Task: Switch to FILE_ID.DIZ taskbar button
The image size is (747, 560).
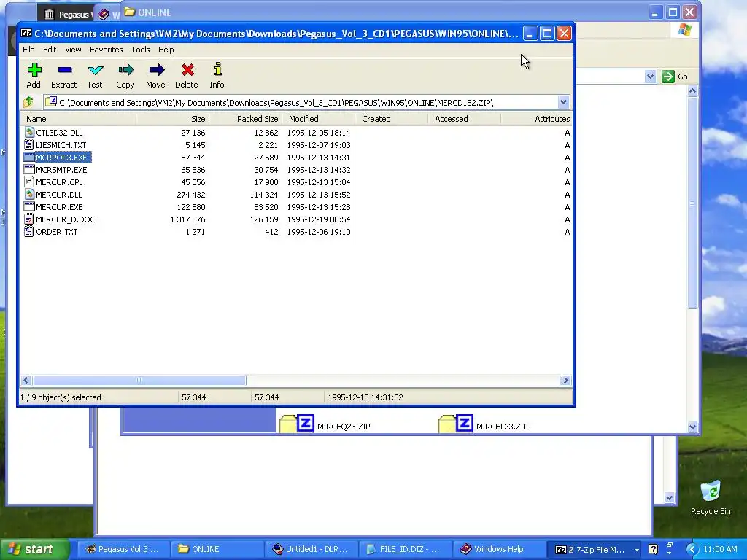Action: pyautogui.click(x=405, y=549)
